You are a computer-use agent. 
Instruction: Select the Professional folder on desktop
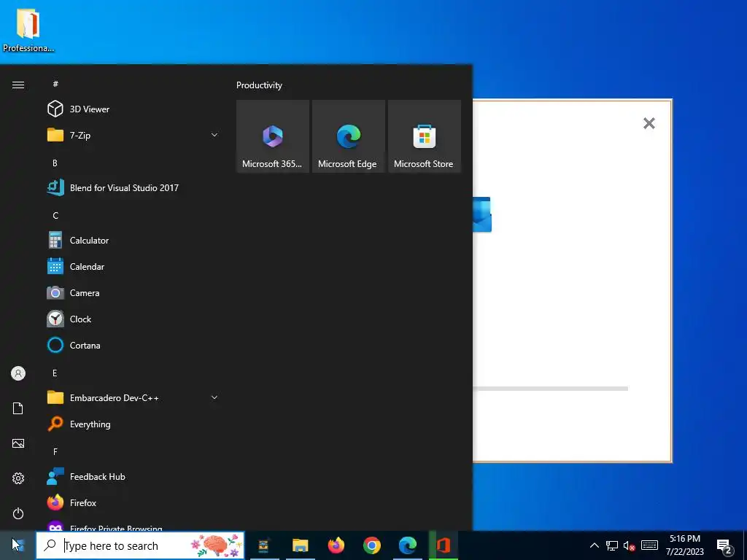pos(28,29)
